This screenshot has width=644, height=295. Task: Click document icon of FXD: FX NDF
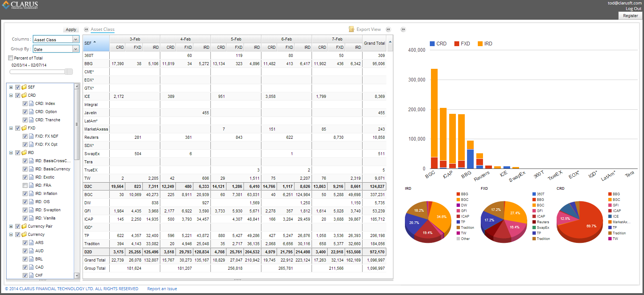pyautogui.click(x=32, y=136)
